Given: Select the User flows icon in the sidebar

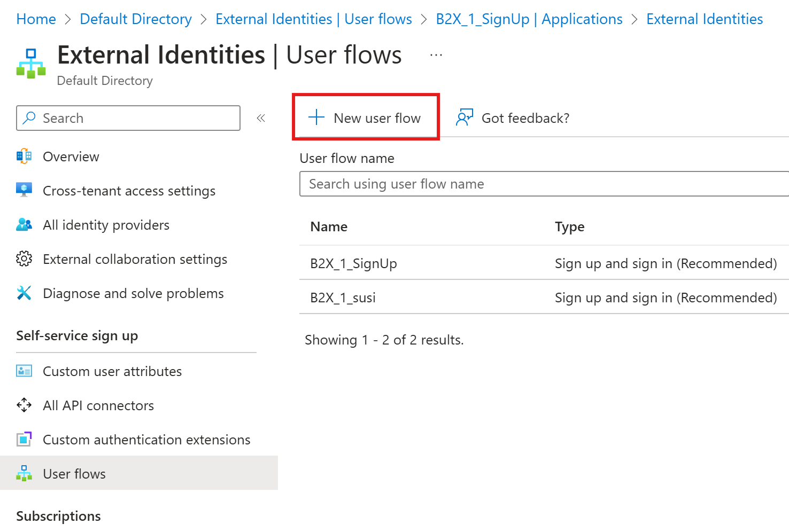Looking at the screenshot, I should tap(24, 473).
